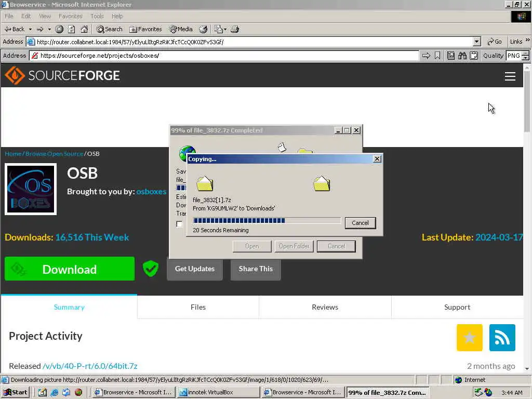
Task: Open the Search toolbar button
Action: (x=109, y=29)
